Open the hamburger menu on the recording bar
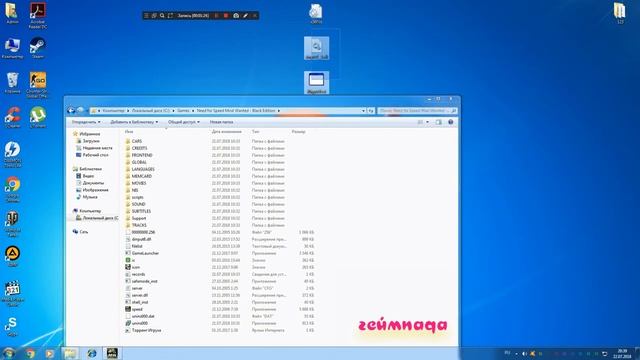The image size is (640, 360). click(146, 16)
